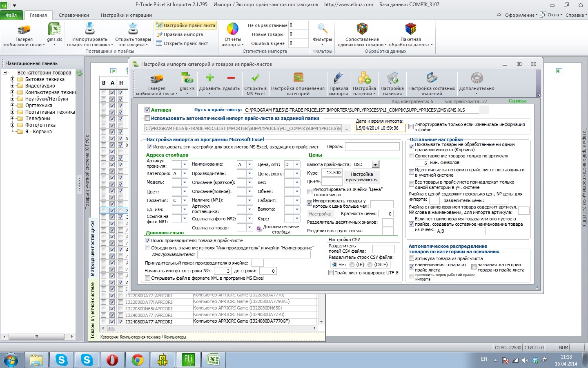Screen dimensions: 588x368
Task: Switch to the Справочники tab
Action: (74, 15)
